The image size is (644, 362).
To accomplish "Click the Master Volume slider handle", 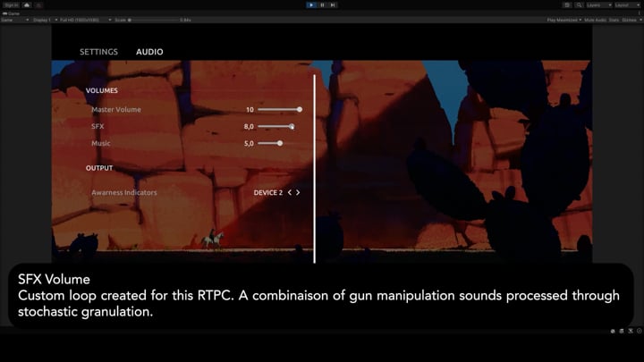I will click(x=300, y=110).
